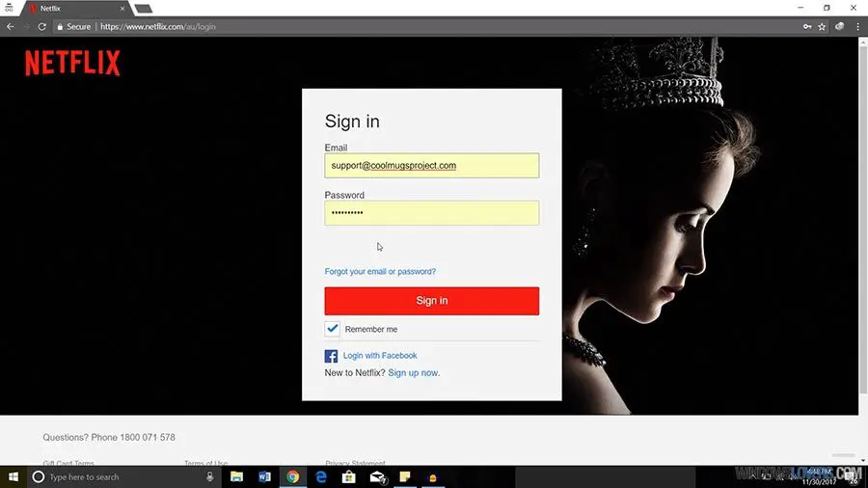Click the Cortana circle search icon
Image resolution: width=868 pixels, height=488 pixels.
point(39,477)
